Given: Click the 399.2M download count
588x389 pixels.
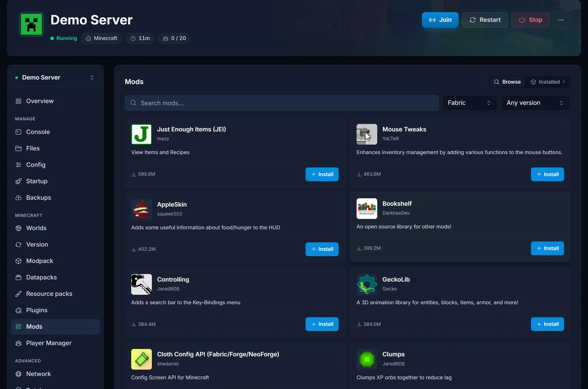Looking at the screenshot, I should pos(369,248).
